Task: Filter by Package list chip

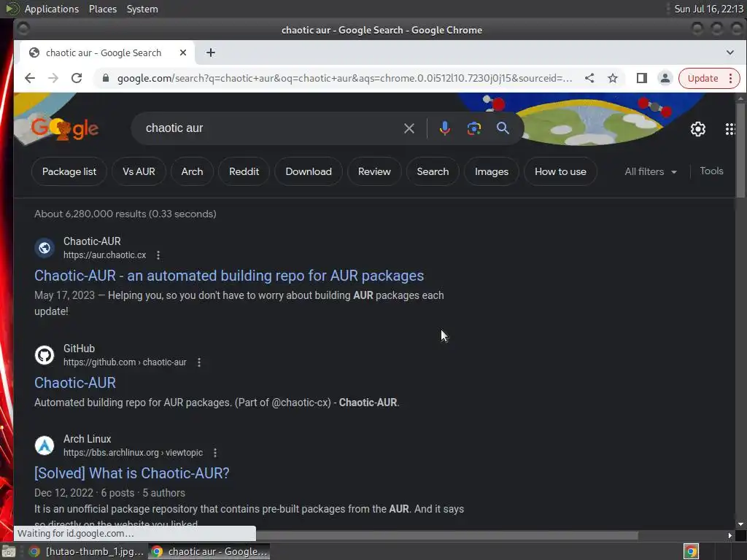Action: [x=69, y=171]
